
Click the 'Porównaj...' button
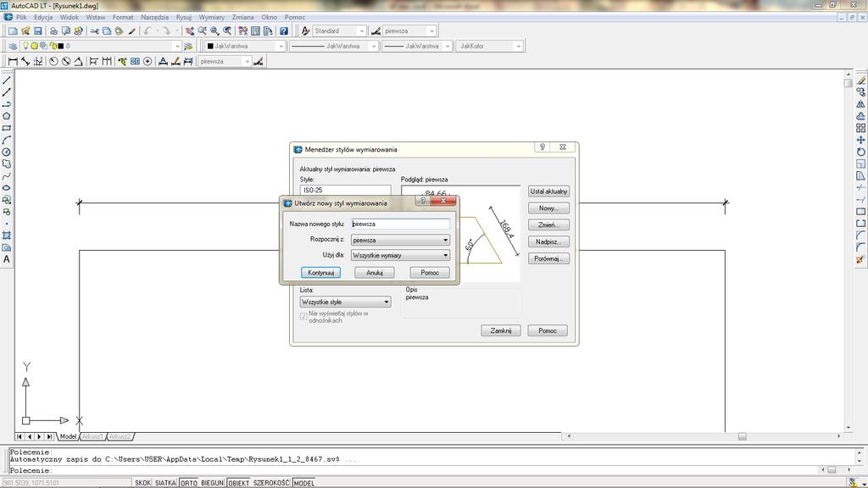[548, 259]
